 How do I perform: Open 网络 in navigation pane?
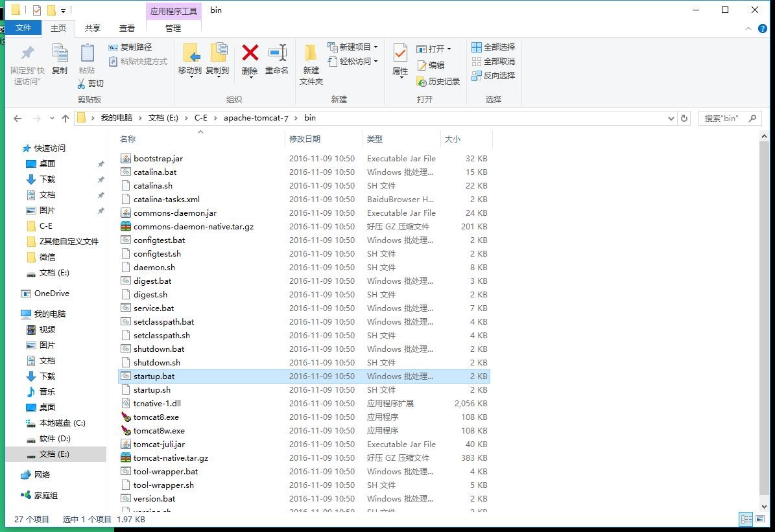pyautogui.click(x=42, y=475)
